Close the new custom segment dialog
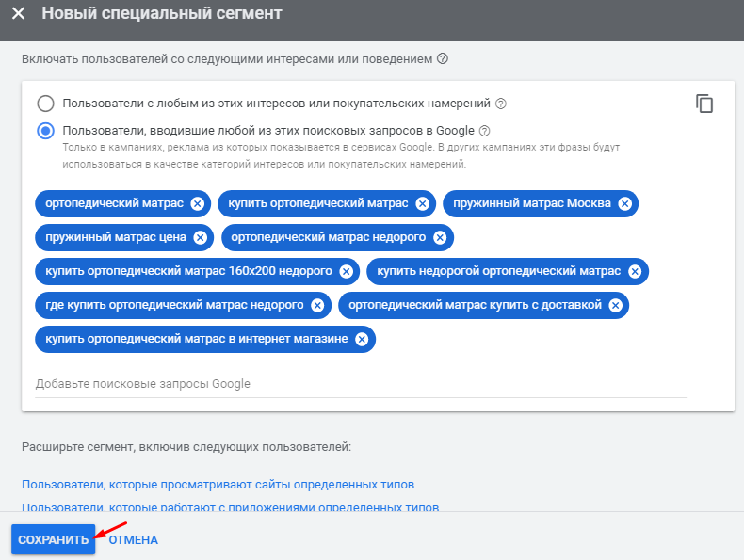 18,15
